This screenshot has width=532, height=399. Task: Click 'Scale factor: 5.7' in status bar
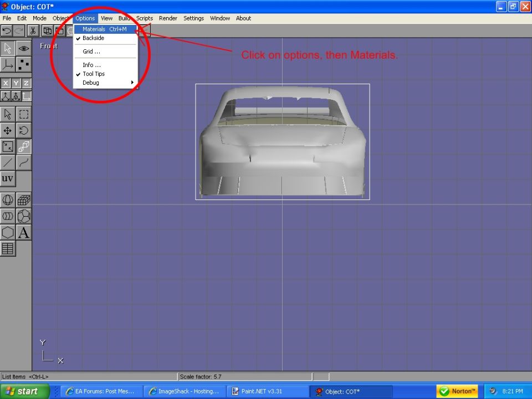[201, 377]
